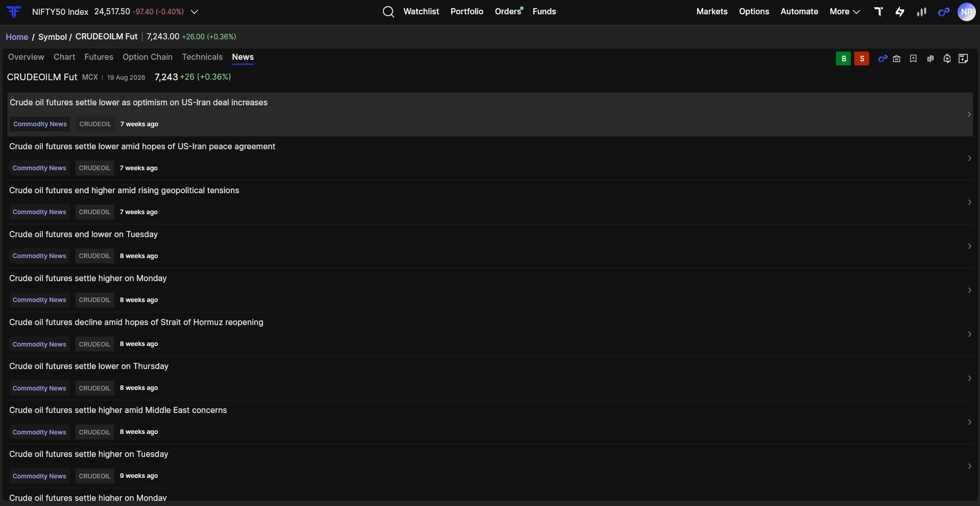
Task: Open the search magnifier icon
Action: coord(388,12)
